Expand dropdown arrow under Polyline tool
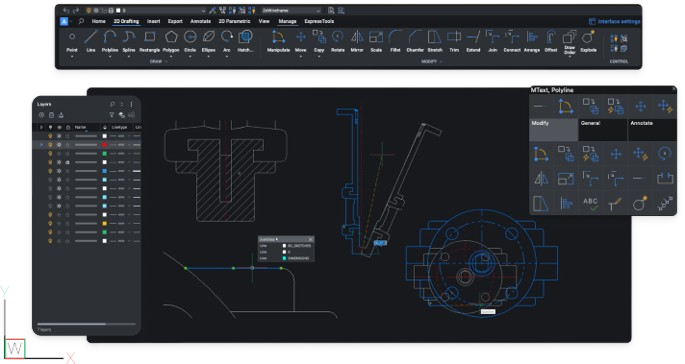685x364 pixels. click(x=110, y=56)
